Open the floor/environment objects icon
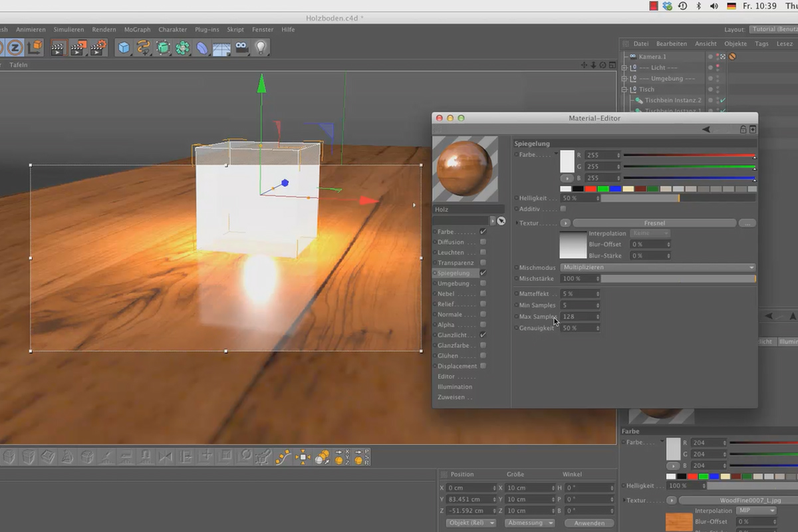798x532 pixels. coord(221,48)
